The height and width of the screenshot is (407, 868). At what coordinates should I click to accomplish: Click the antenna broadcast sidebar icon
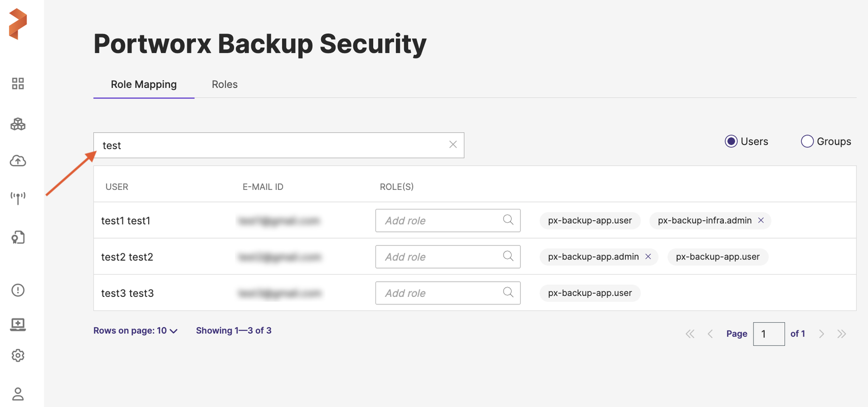tap(18, 198)
